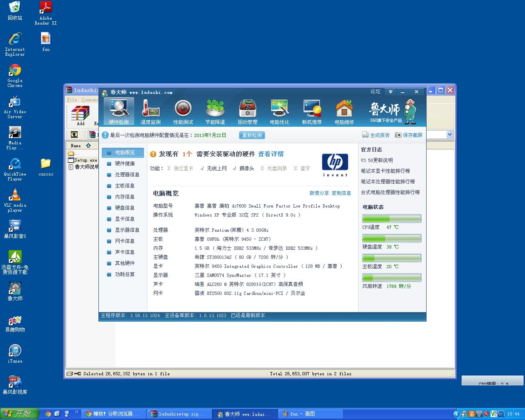The height and width of the screenshot is (420, 525).
Task: Click the 开始 Start button on taskbar
Action: point(20,413)
